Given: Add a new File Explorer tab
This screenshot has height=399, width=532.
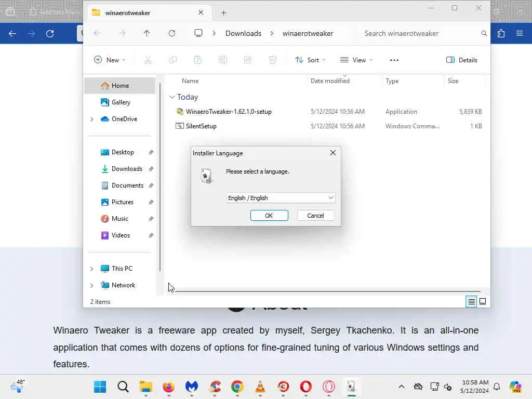Looking at the screenshot, I should (x=223, y=13).
